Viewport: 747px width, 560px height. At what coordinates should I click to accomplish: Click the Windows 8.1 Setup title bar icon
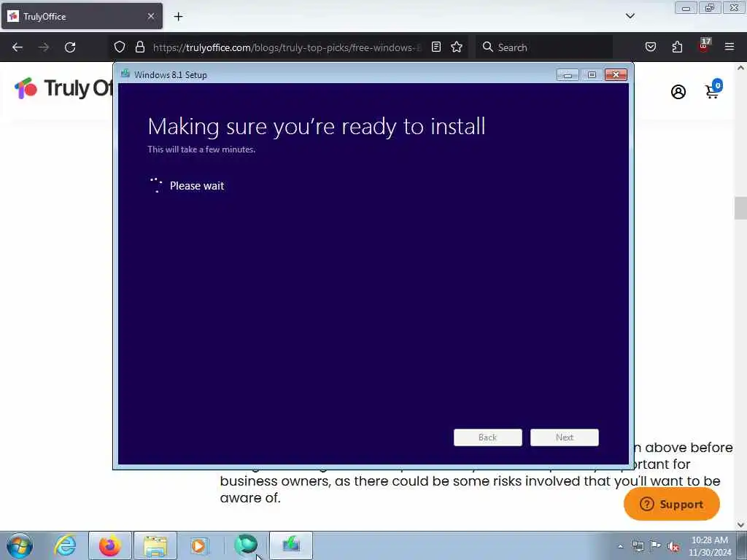[x=125, y=74]
